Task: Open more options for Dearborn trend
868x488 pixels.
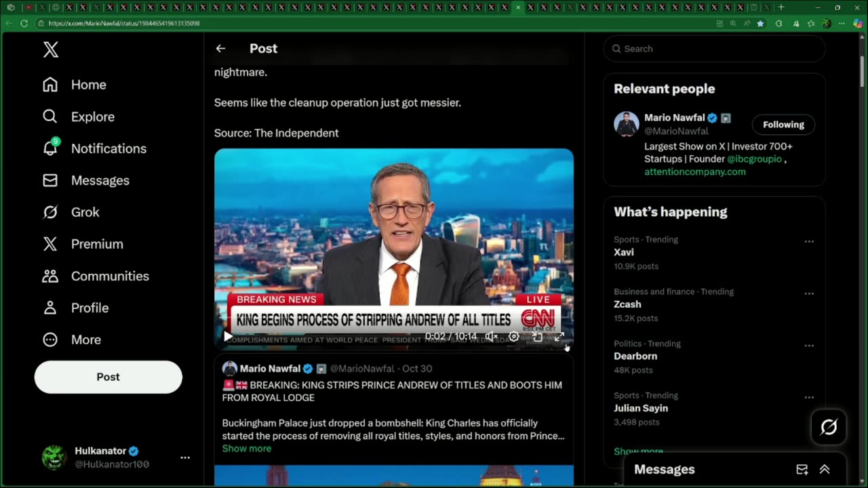Action: 809,346
